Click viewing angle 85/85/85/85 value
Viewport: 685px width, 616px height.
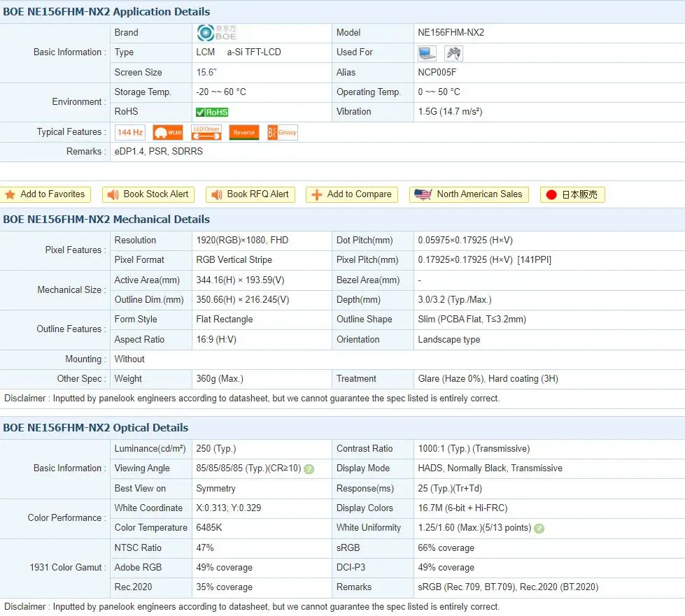(x=248, y=468)
